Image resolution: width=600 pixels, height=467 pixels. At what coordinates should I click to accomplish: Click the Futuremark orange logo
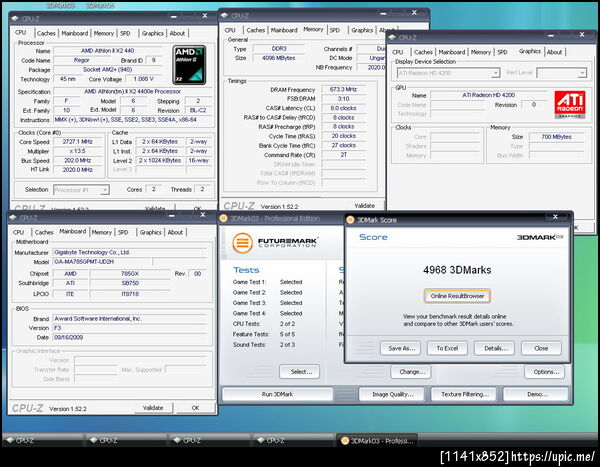tap(243, 243)
